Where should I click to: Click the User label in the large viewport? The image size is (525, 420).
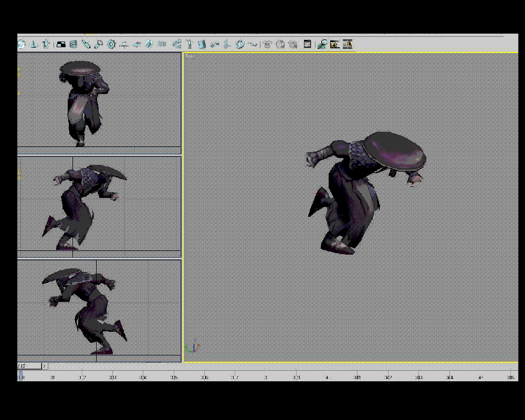point(190,56)
